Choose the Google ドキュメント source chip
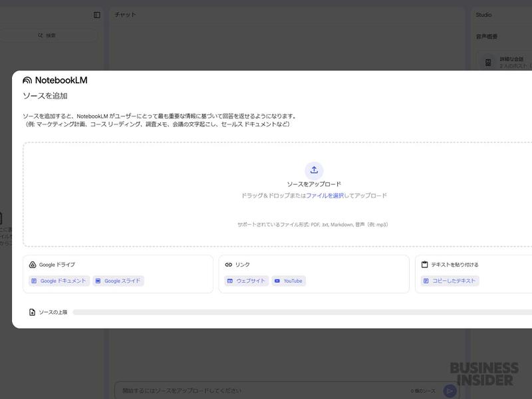The width and height of the screenshot is (532, 399). click(x=59, y=281)
